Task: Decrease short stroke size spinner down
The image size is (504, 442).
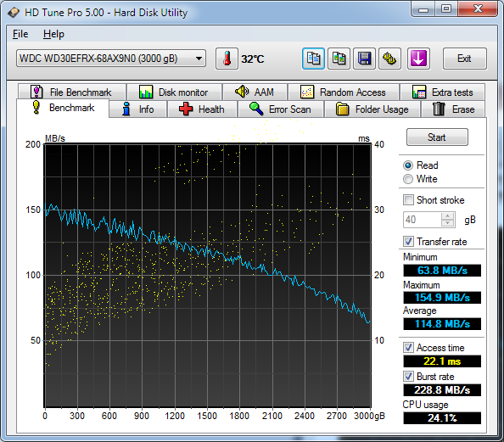Action: click(x=447, y=223)
